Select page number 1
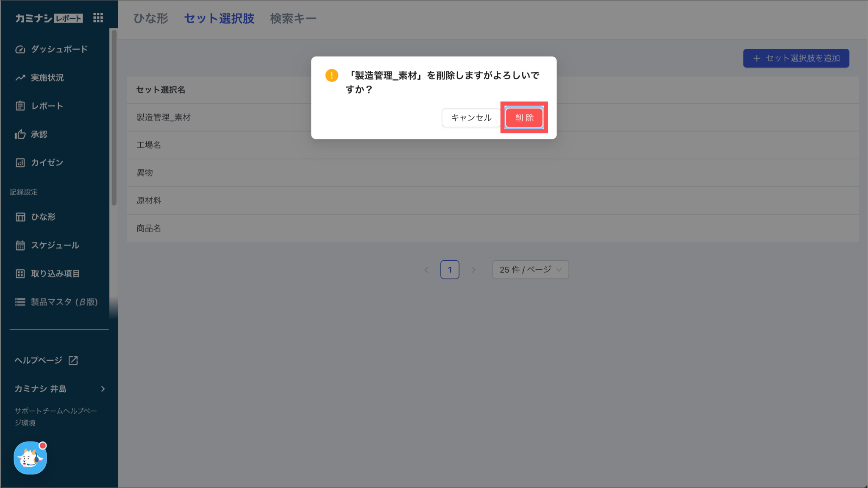868x488 pixels. (x=450, y=270)
